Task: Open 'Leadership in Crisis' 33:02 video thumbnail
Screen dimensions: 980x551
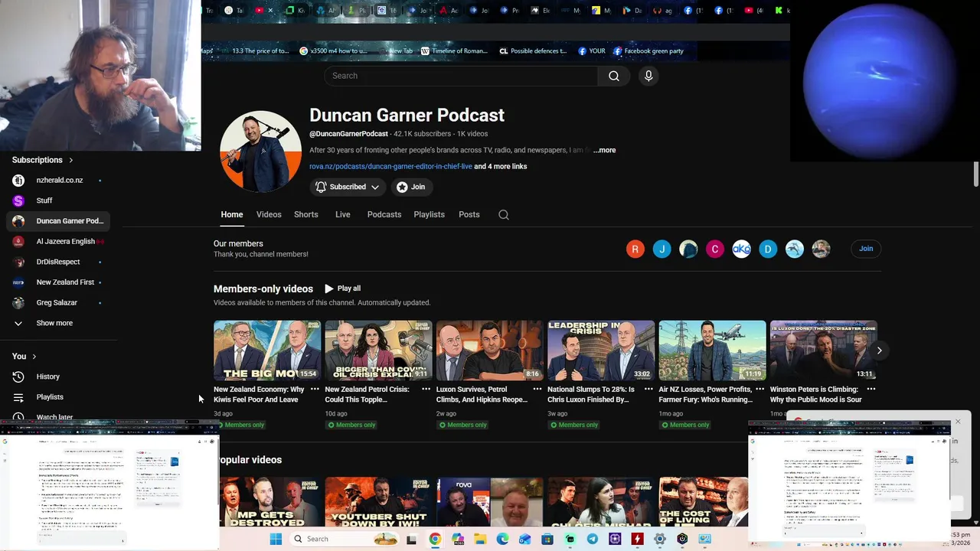Action: [x=601, y=350]
